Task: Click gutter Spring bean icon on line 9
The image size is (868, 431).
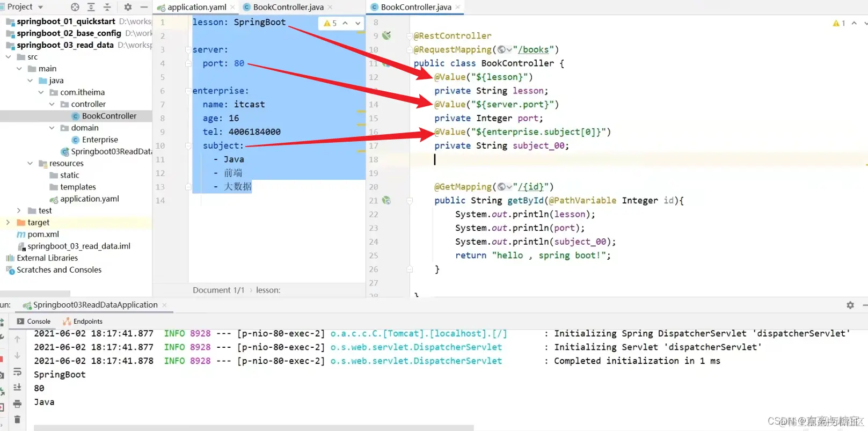Action: (x=386, y=35)
